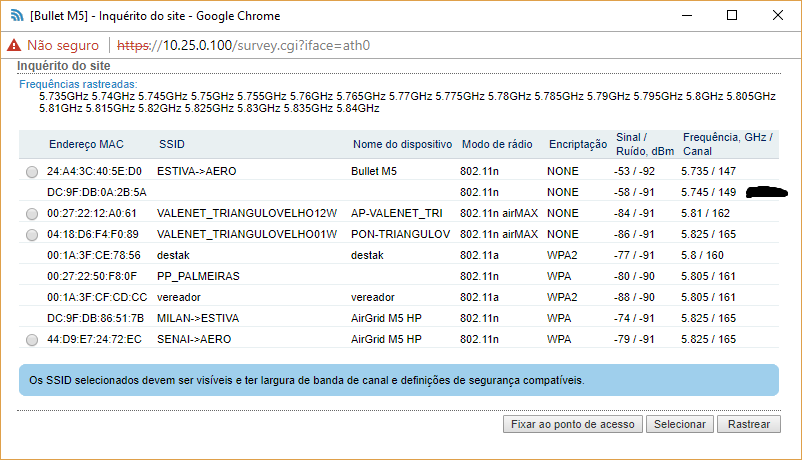This screenshot has height=460, width=802.
Task: Choose the VALENET_TRIANGULOVELHO01W radio button
Action: (33, 235)
